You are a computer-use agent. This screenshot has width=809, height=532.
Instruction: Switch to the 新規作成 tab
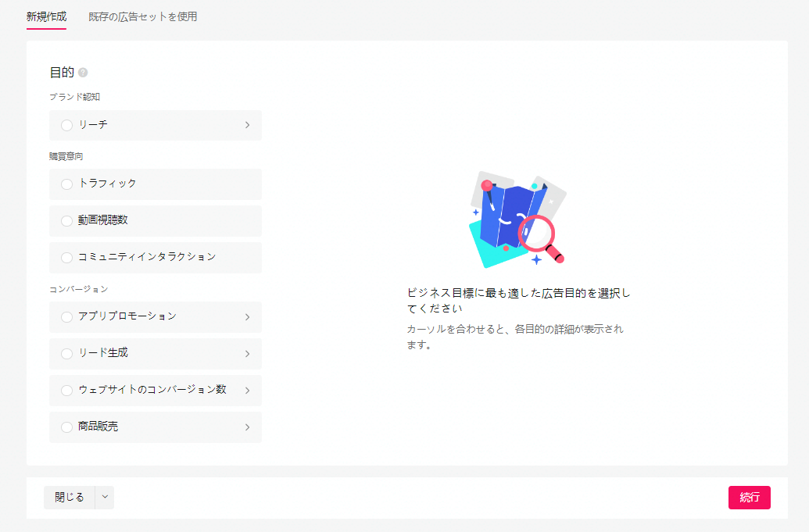pos(46,16)
